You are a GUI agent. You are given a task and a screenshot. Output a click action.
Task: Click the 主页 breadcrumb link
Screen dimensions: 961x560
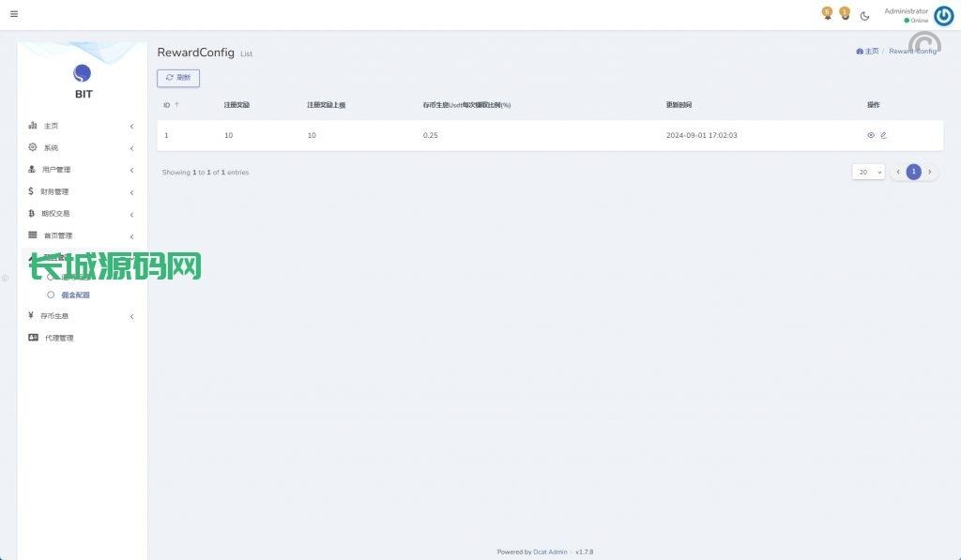point(872,51)
